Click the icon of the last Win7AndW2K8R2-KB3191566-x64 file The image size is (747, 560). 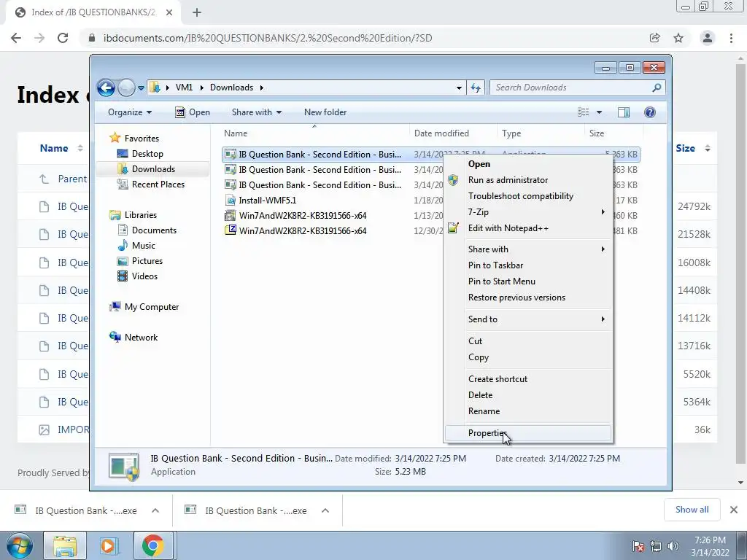point(230,231)
